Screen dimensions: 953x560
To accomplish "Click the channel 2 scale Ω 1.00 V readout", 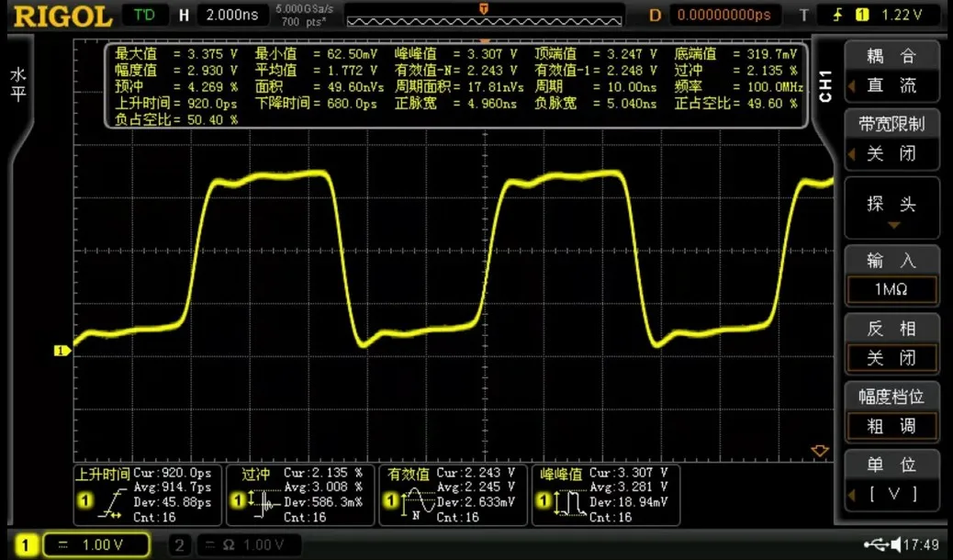I will pyautogui.click(x=248, y=544).
